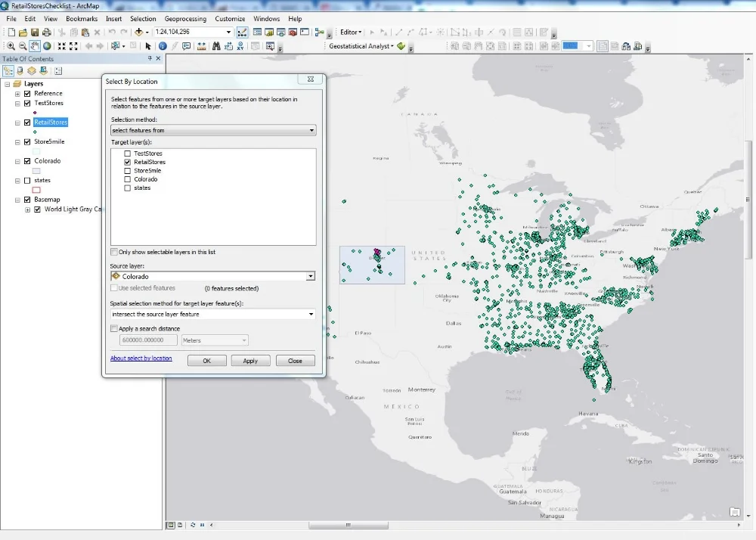Enable Apply a search distance
756x540 pixels.
point(114,329)
